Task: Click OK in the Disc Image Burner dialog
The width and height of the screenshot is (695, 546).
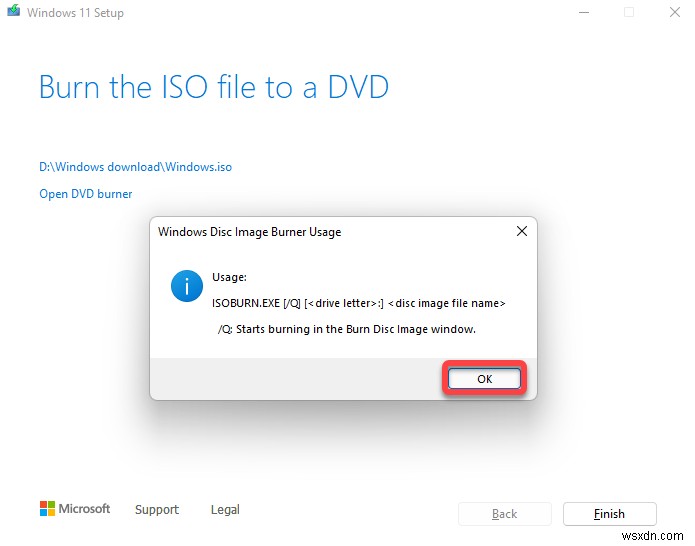Action: click(x=484, y=379)
